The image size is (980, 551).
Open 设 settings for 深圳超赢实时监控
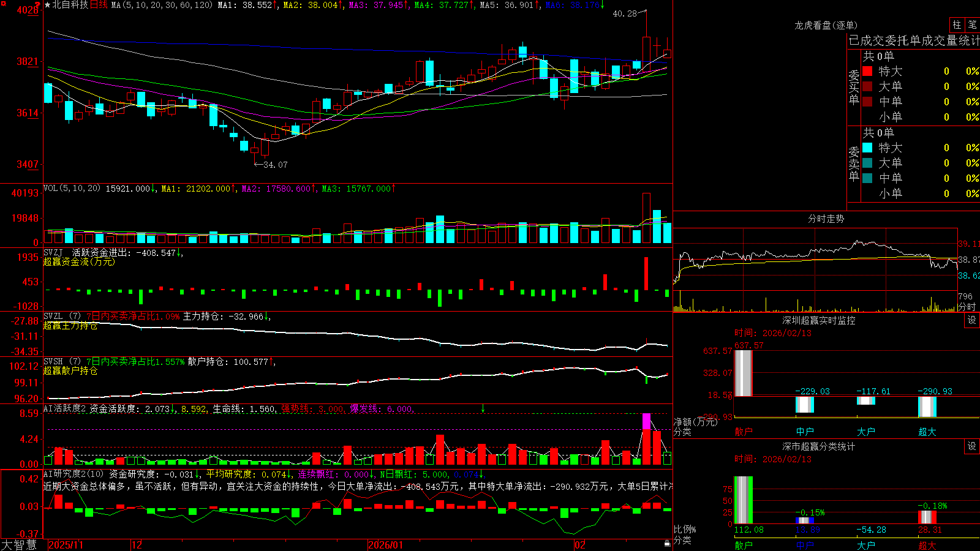(972, 320)
